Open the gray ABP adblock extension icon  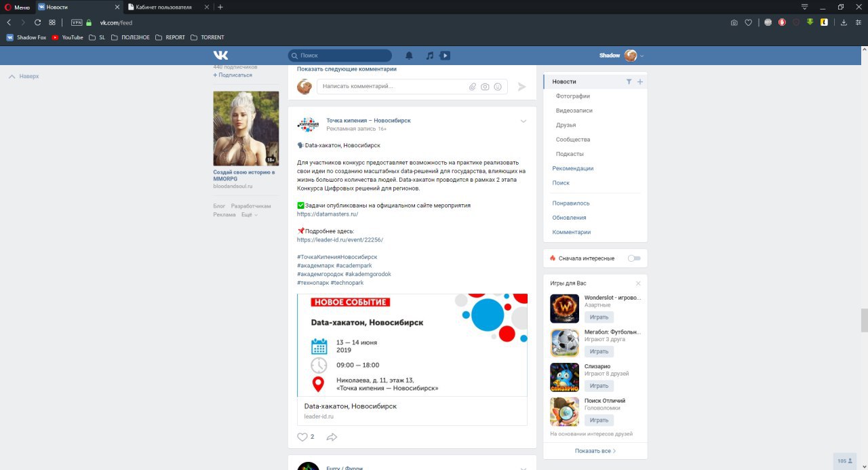(768, 22)
